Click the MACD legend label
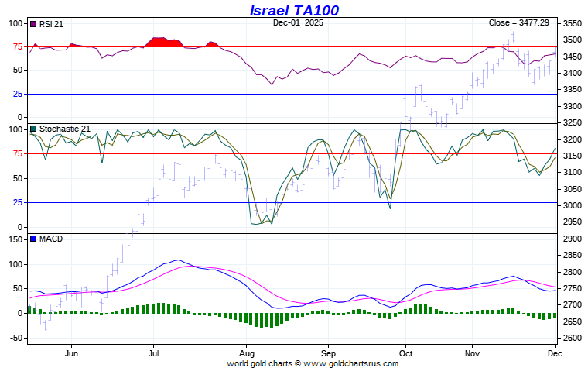Viewport: 588px width, 368px height. pos(51,239)
